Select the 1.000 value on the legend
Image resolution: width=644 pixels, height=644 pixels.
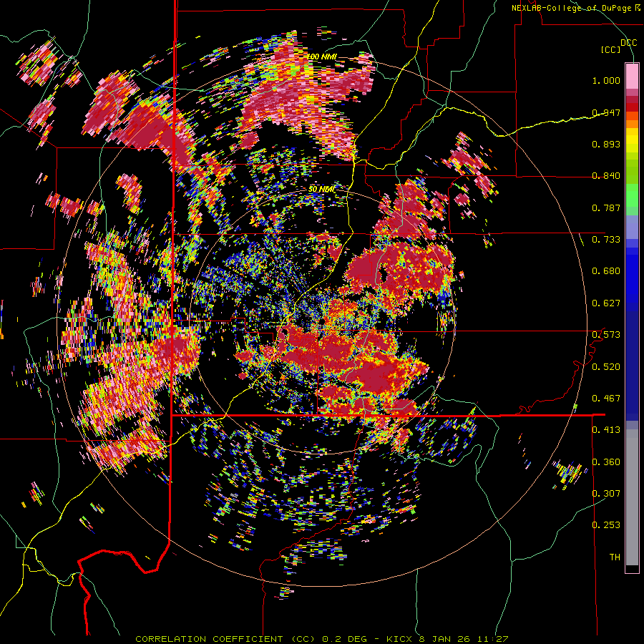click(x=606, y=80)
